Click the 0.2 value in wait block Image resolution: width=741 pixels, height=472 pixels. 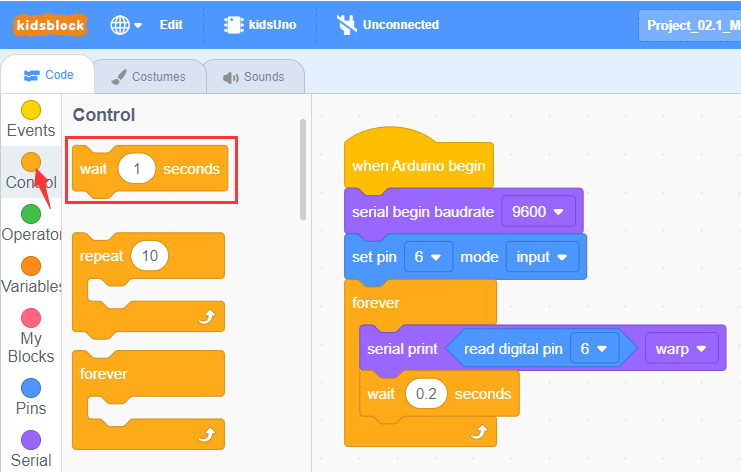(x=426, y=394)
